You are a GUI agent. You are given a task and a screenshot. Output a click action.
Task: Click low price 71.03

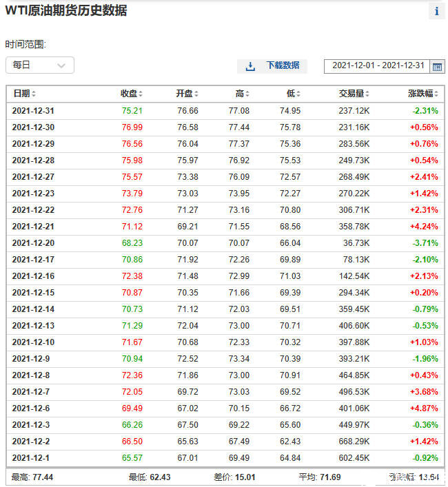pyautogui.click(x=290, y=276)
